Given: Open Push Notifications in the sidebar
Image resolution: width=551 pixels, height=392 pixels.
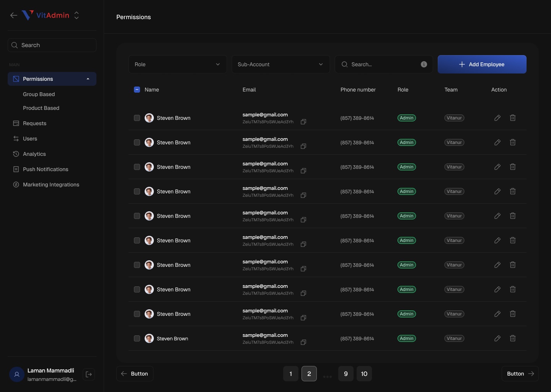Looking at the screenshot, I should tap(52, 169).
